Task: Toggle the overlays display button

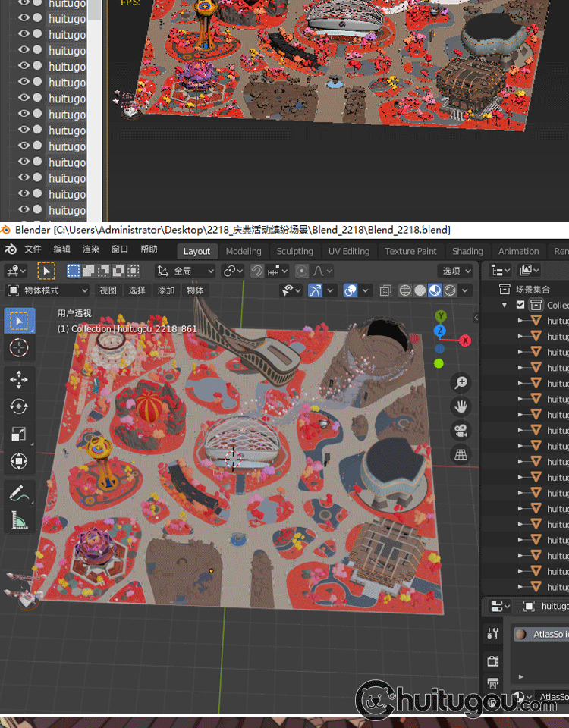Action: 351,290
